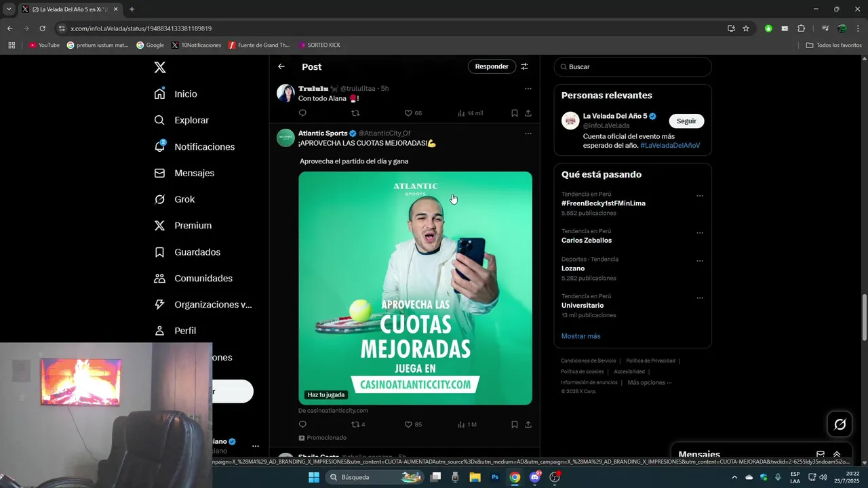Open more options for Carlos Zeballos trend

[700, 233]
